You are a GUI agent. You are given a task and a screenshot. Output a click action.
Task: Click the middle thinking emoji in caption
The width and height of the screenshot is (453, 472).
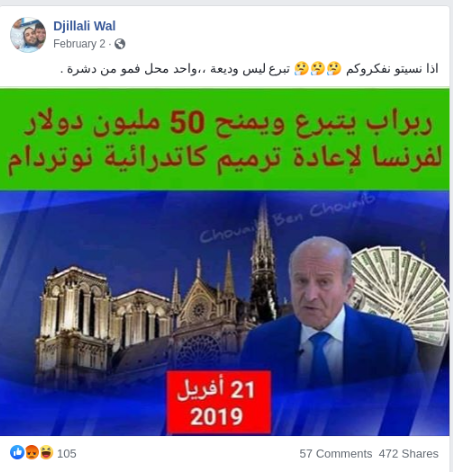click(318, 69)
